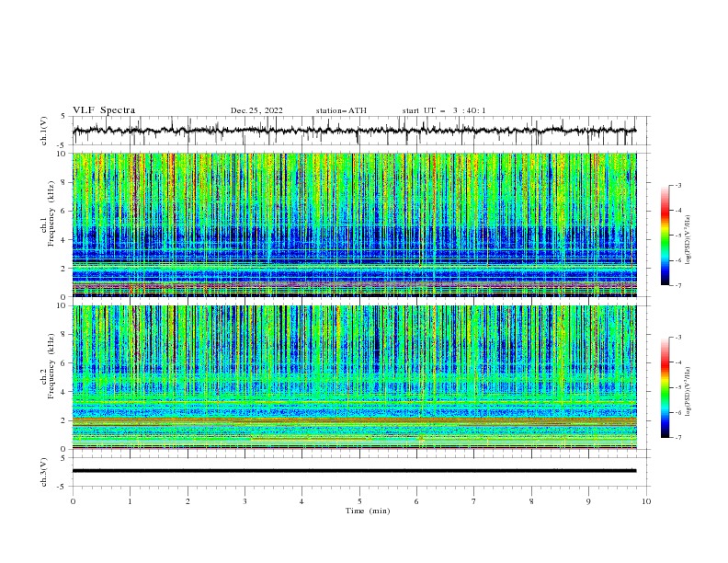Click the log(PSD) label beside ch.2 colorbar
The image size is (728, 563).
(688, 392)
